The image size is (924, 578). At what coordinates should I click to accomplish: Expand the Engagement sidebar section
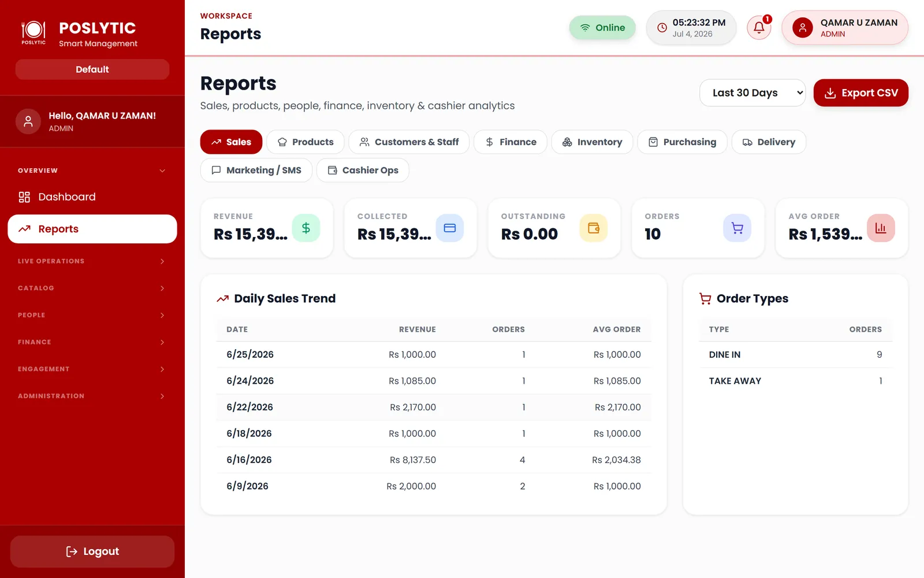point(92,369)
